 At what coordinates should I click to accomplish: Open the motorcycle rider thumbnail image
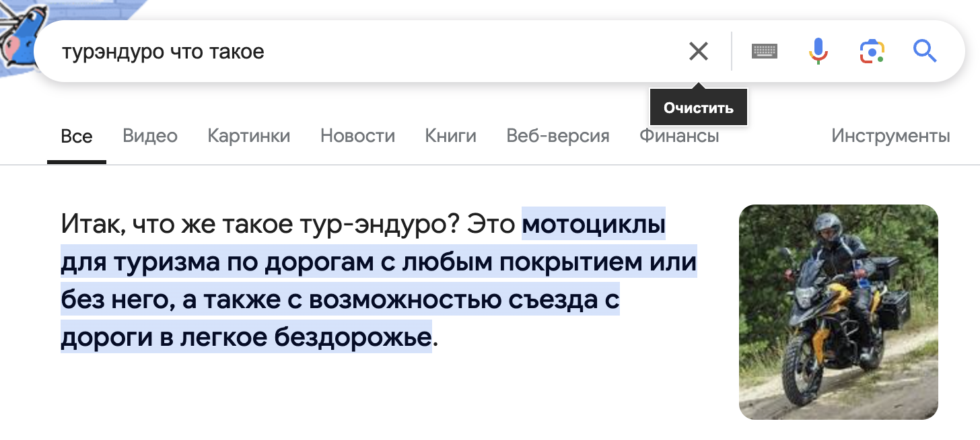tap(839, 312)
